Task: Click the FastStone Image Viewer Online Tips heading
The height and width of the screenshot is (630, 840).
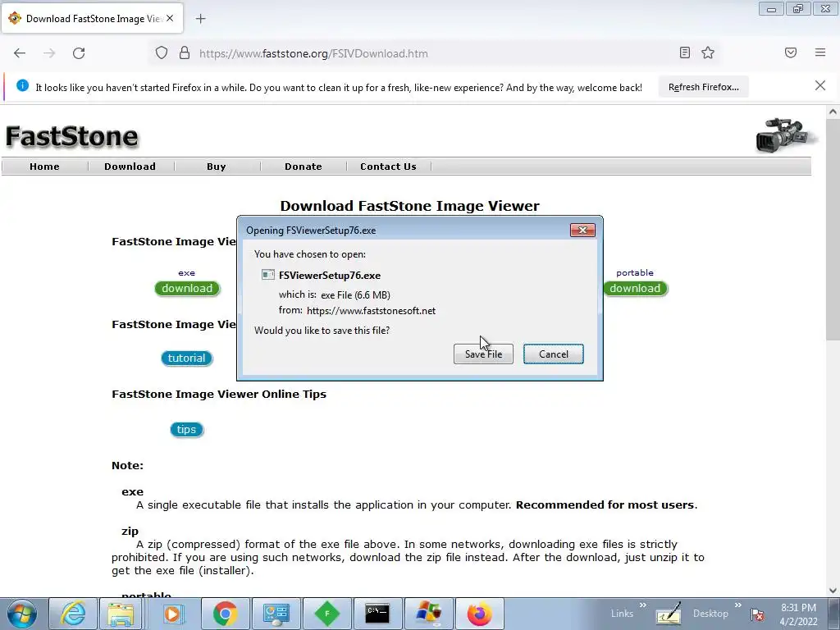Action: click(219, 395)
